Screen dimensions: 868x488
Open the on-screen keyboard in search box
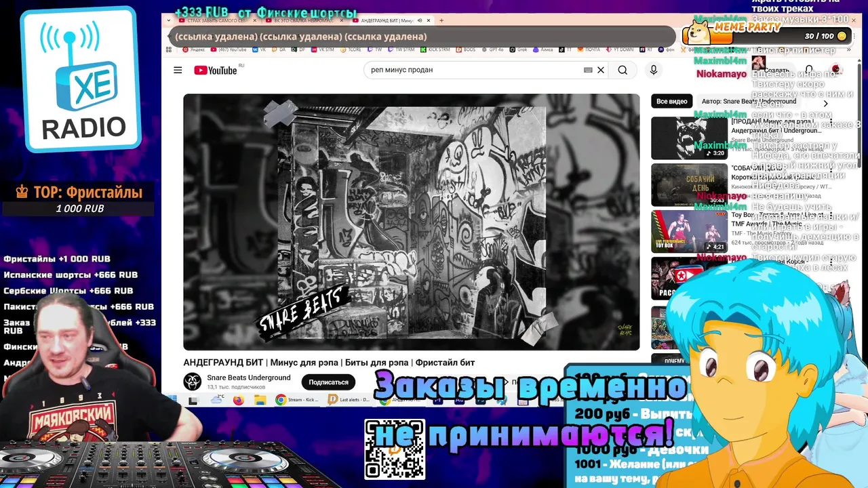588,70
